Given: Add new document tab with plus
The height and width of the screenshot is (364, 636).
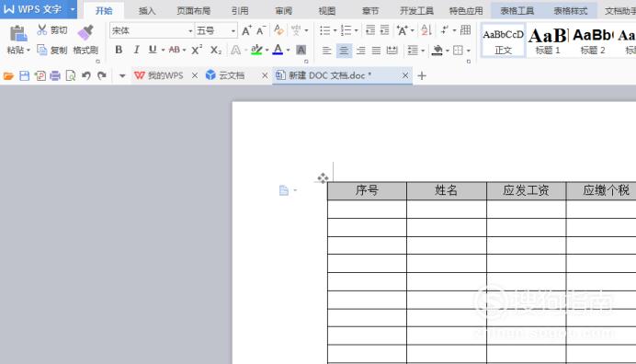Looking at the screenshot, I should pyautogui.click(x=422, y=76).
